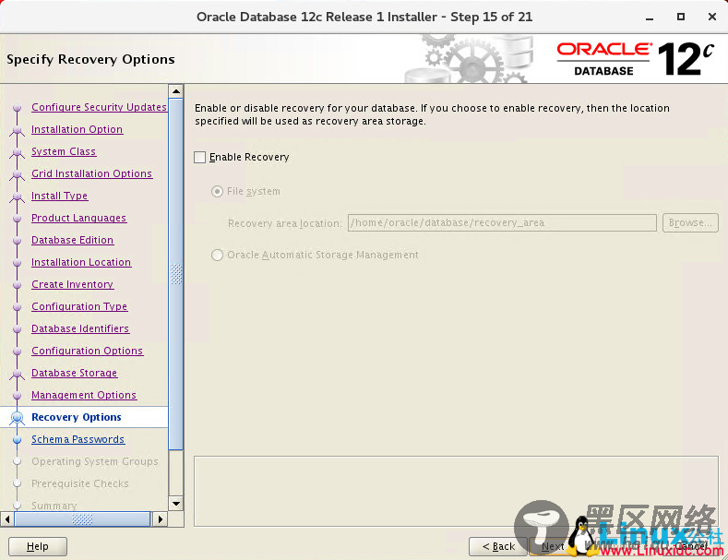Screen dimensions: 728x560
Task: Click the Install Type step node icon
Action: 18,197
